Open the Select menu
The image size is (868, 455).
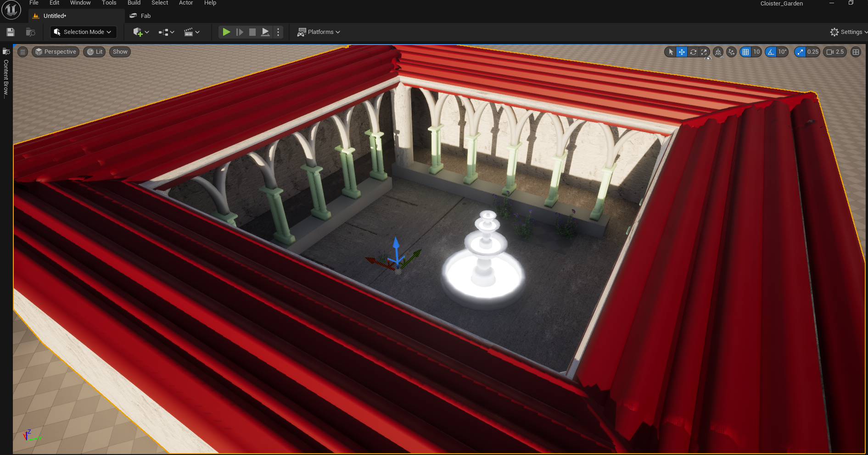pos(160,3)
